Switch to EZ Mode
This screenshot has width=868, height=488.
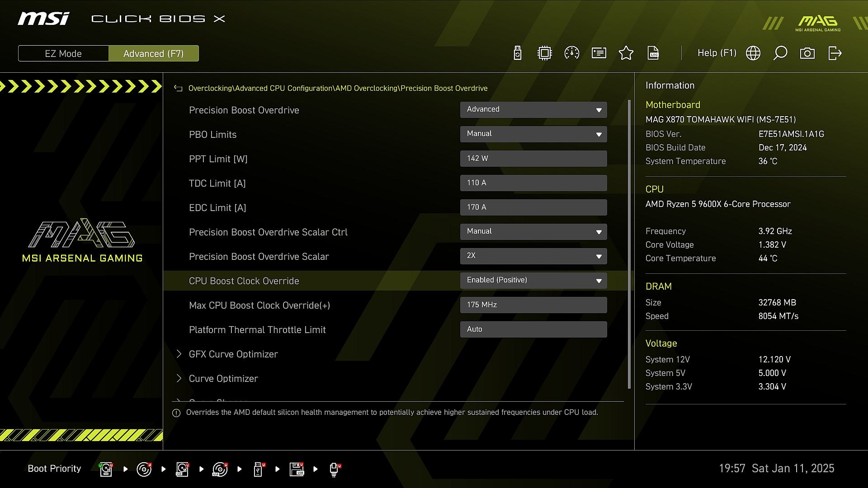tap(63, 53)
